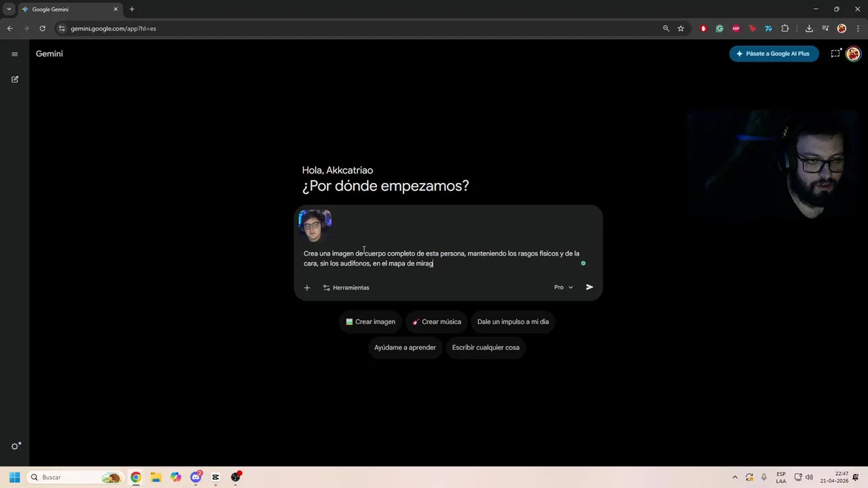Start a new chat with the edit icon
Image resolution: width=868 pixels, height=488 pixels.
tap(15, 79)
